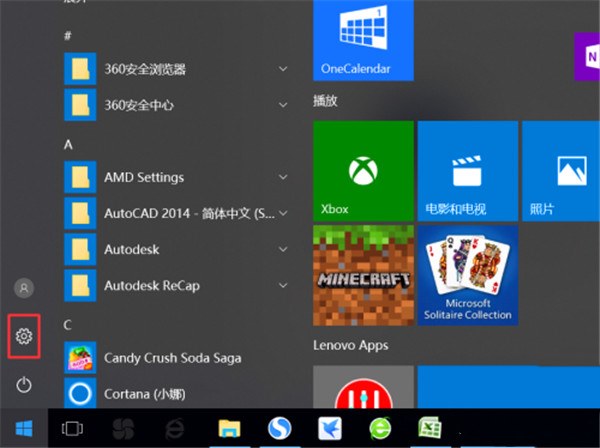The width and height of the screenshot is (600, 448).
Task: Click the Autodesk ReCap folder icon
Action: pos(80,285)
